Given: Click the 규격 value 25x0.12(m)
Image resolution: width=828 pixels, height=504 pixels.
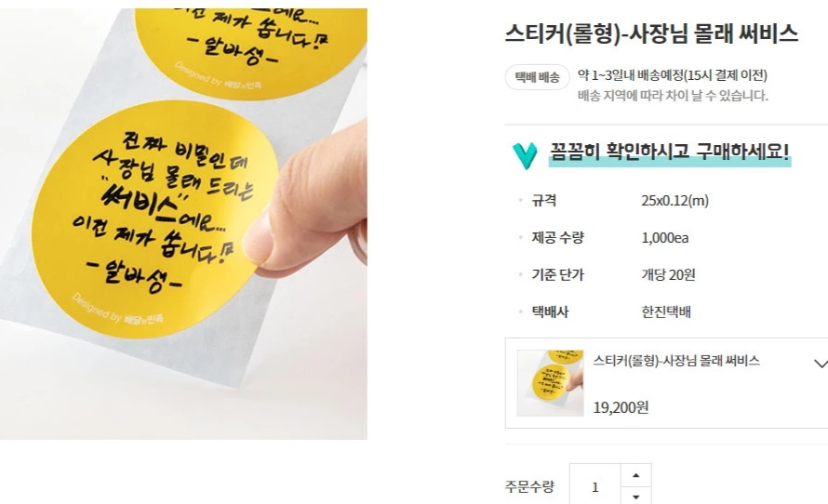Looking at the screenshot, I should coord(674,201).
